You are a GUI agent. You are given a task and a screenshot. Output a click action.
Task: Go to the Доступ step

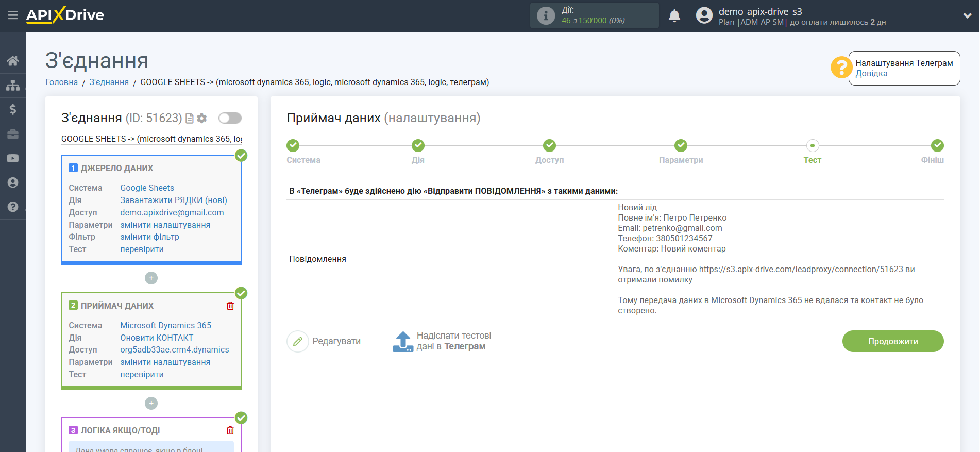(x=549, y=152)
